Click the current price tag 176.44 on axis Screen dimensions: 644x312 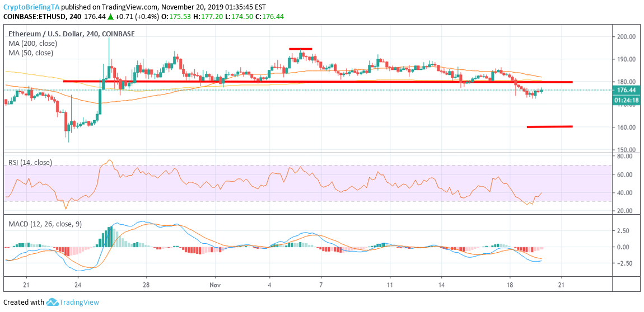(x=626, y=90)
